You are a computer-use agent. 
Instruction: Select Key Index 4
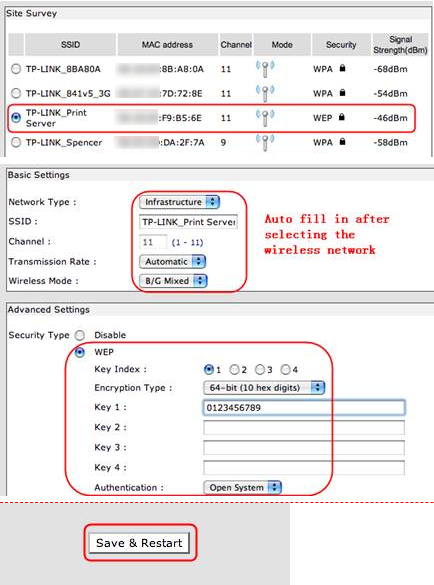coord(285,370)
